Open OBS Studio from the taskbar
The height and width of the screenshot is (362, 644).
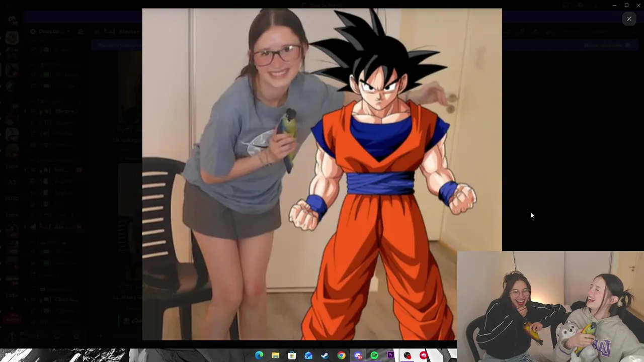[408, 355]
